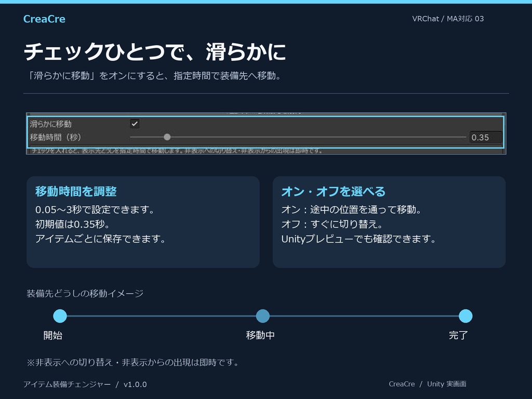This screenshot has height=399, width=532.
Task: Click the 0.35 value field
Action: (x=486, y=137)
